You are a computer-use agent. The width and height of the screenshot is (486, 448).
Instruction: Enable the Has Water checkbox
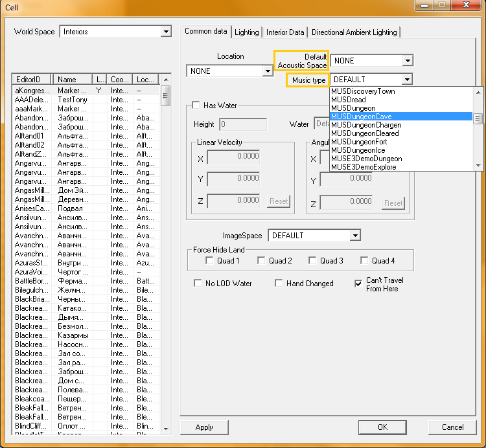tap(196, 106)
